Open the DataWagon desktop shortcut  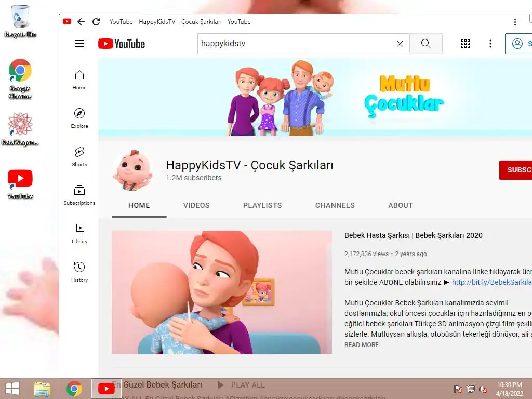coord(20,129)
